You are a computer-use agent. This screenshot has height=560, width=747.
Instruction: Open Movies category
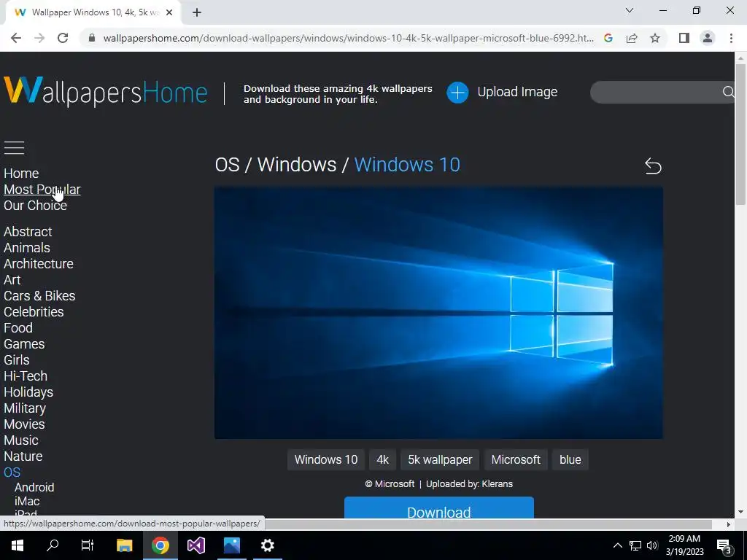coord(24,424)
